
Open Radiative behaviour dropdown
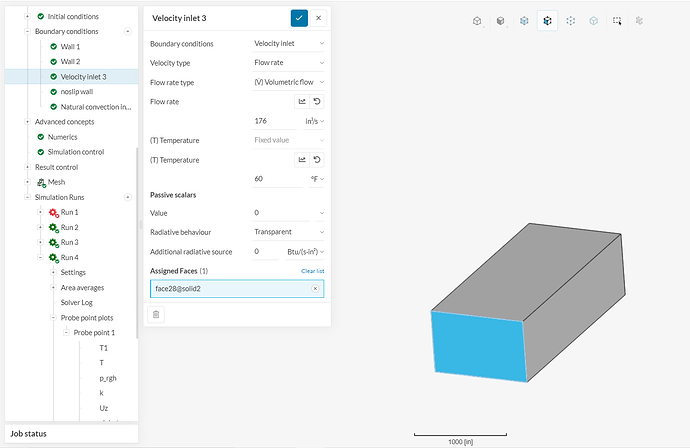288,232
